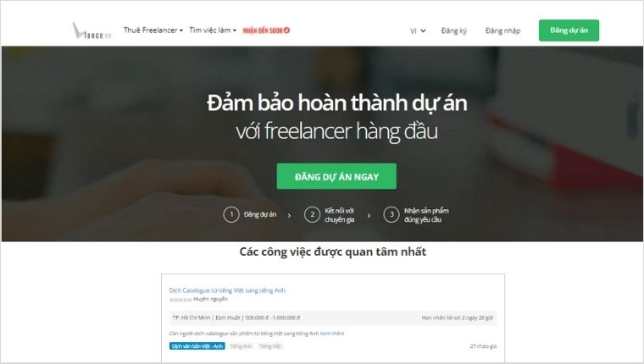Open the VI language selector
This screenshot has height=364, width=644.
point(418,30)
